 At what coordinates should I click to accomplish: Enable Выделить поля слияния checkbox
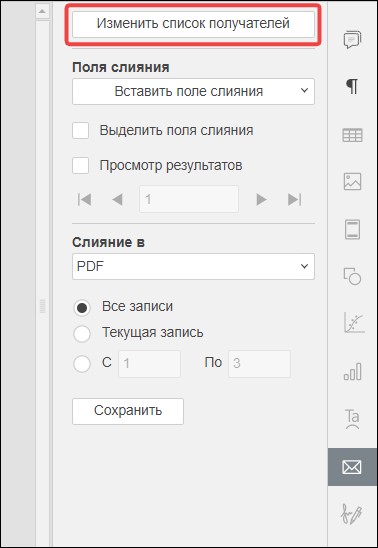pyautogui.click(x=80, y=130)
